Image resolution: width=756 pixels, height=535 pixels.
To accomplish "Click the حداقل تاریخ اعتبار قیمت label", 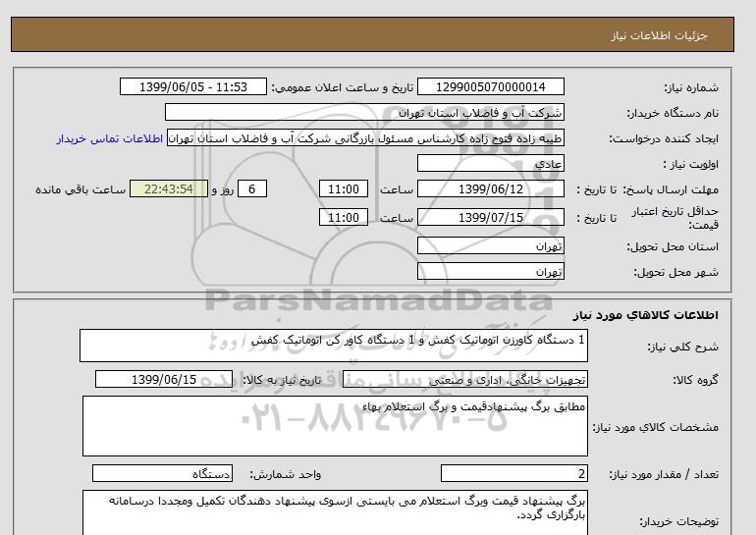I will (675, 218).
